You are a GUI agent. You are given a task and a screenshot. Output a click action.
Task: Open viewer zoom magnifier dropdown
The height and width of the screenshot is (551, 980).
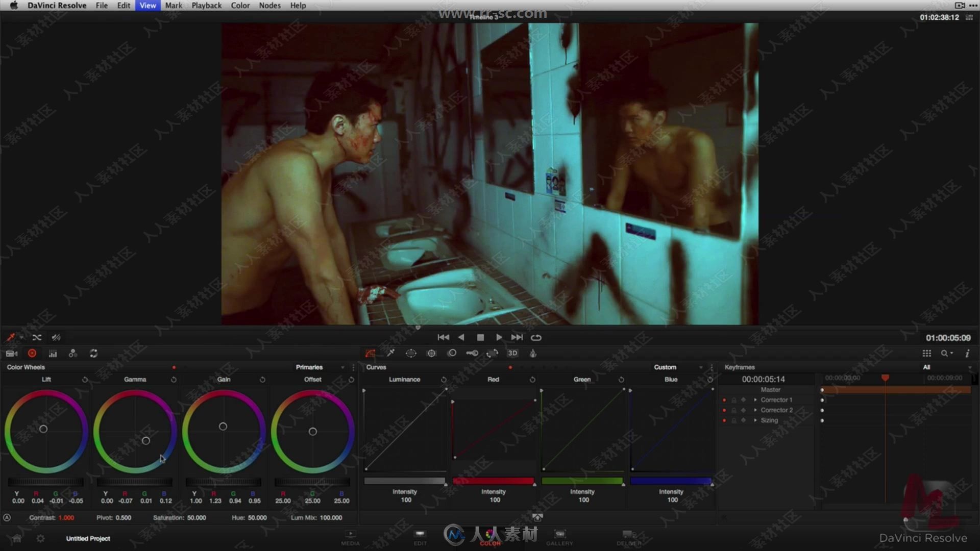tap(947, 353)
